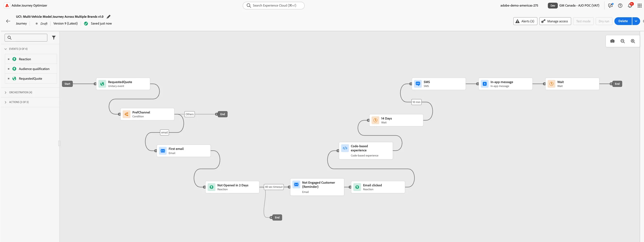This screenshot has height=242, width=644.
Task: Expand the ORCHESTRATION (4) section
Action: (x=6, y=93)
